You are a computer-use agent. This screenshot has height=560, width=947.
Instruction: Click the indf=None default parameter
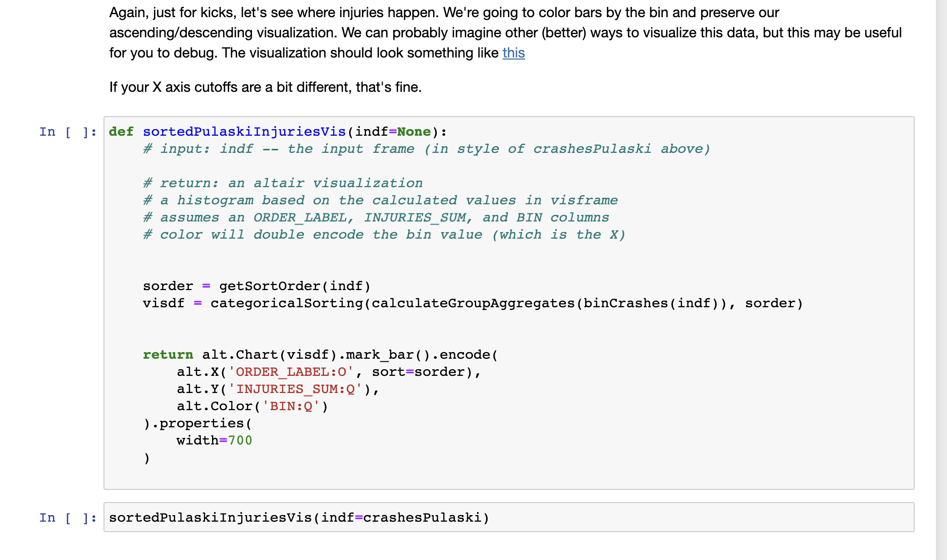point(393,131)
